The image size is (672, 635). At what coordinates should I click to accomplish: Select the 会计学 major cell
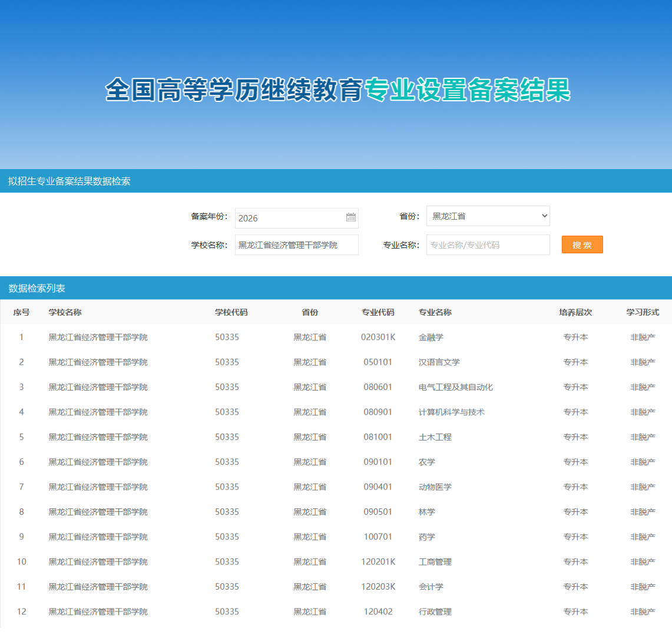click(431, 587)
